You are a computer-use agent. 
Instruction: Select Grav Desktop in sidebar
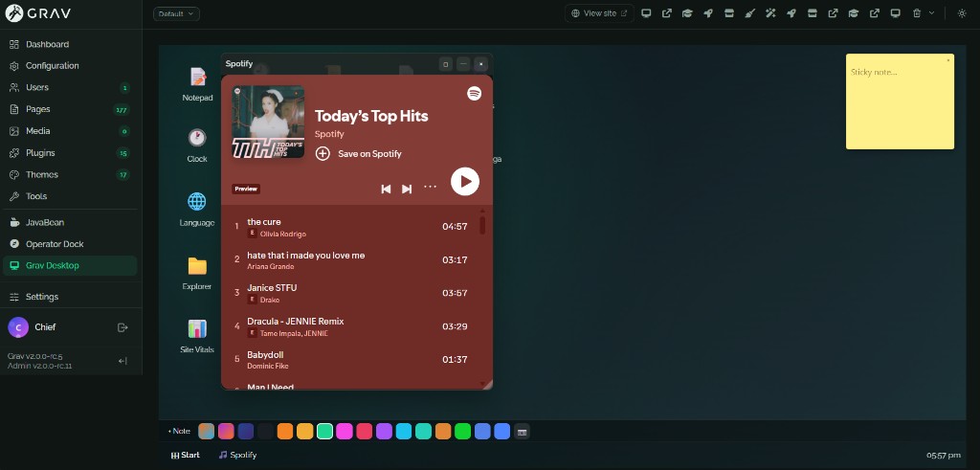(x=71, y=265)
